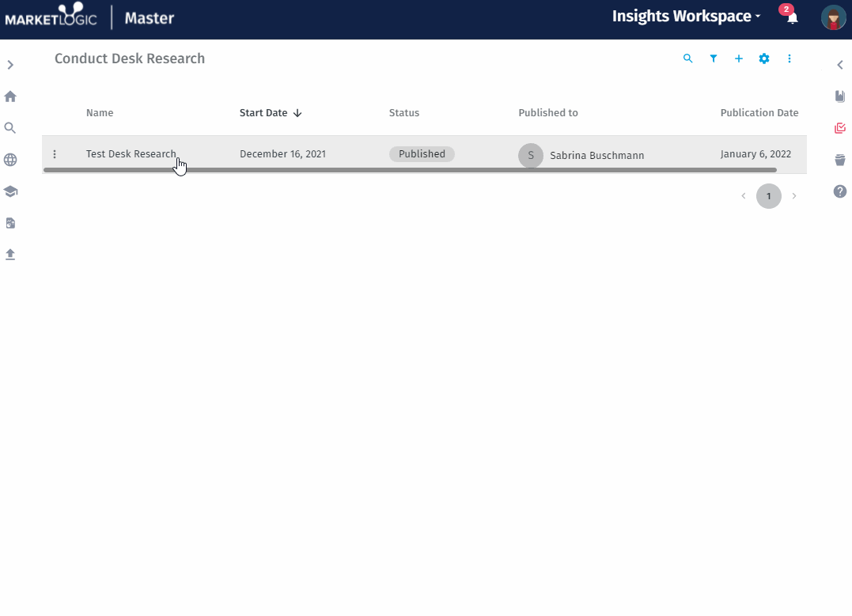Click the Published to column header
Image resolution: width=852 pixels, height=616 pixels.
coord(547,113)
